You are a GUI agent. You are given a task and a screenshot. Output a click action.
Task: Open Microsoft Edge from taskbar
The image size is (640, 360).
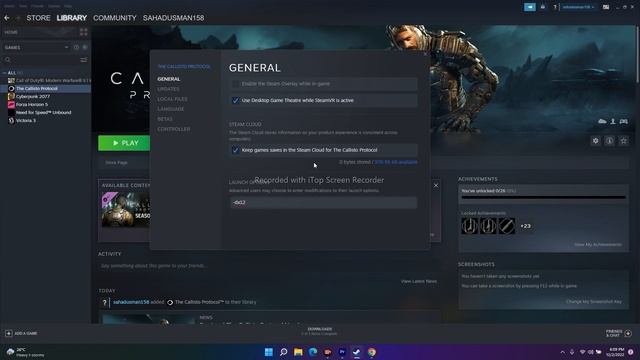313,352
